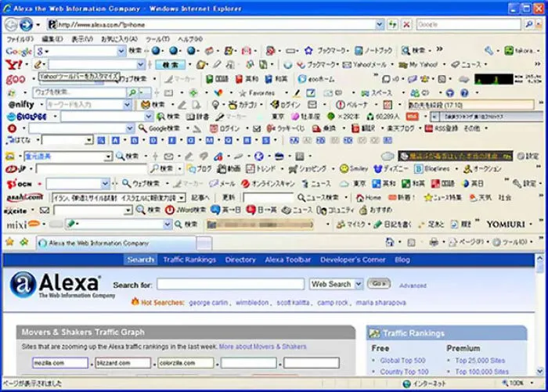Click the Favorites star in Windows Live toolbar
The width and height of the screenshot is (548, 392).
[x=243, y=93]
